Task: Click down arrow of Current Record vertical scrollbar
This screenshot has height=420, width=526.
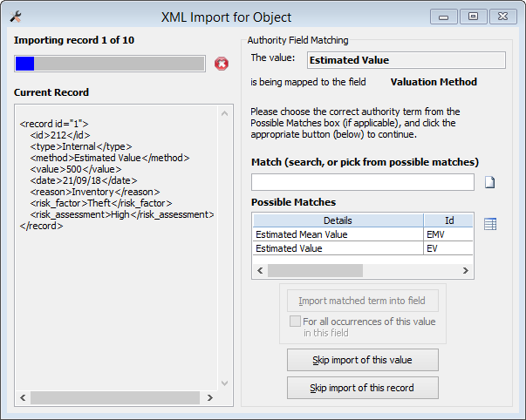Action: tap(225, 383)
